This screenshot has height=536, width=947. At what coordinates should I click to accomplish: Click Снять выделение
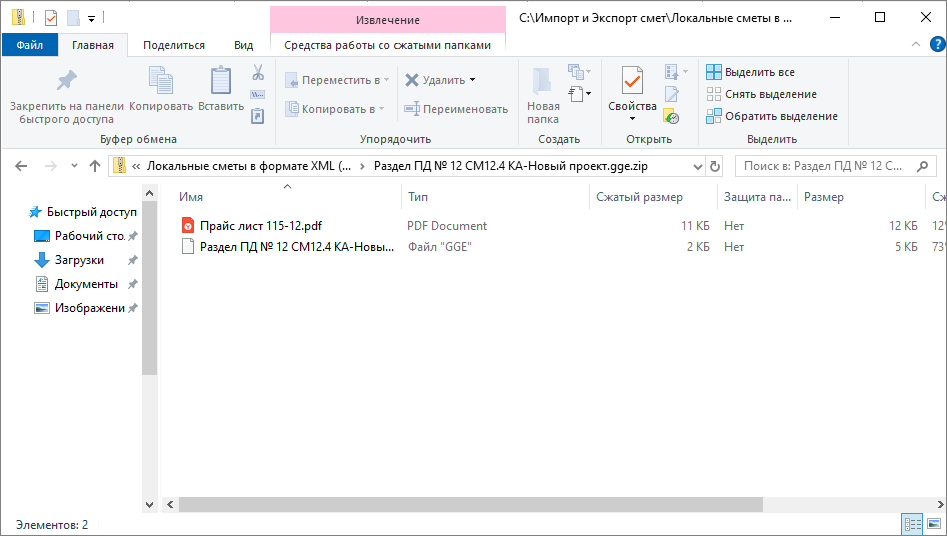pyautogui.click(x=761, y=94)
